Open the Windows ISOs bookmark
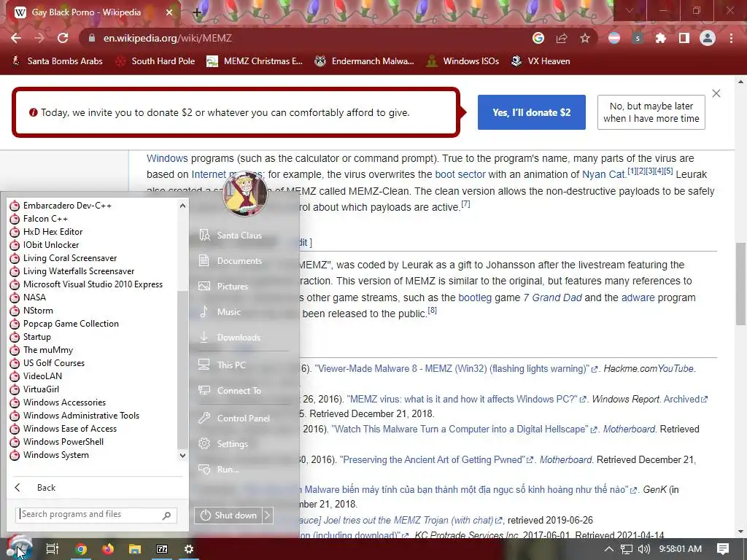 (x=462, y=61)
